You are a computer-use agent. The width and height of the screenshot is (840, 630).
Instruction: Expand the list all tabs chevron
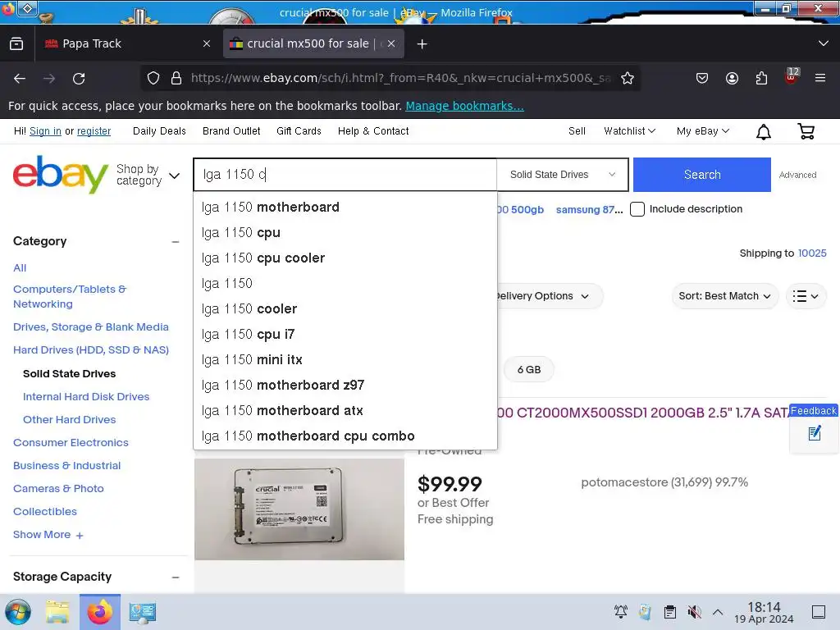point(824,43)
